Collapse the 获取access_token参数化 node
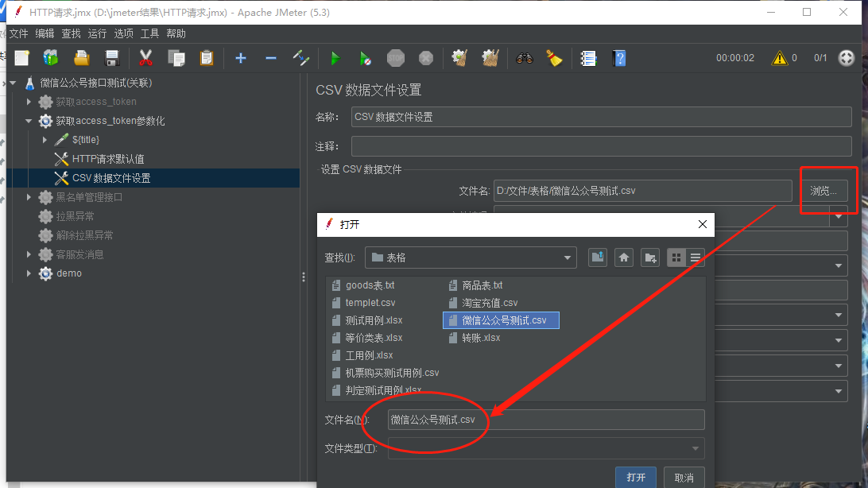This screenshot has height=488, width=868. [29, 121]
